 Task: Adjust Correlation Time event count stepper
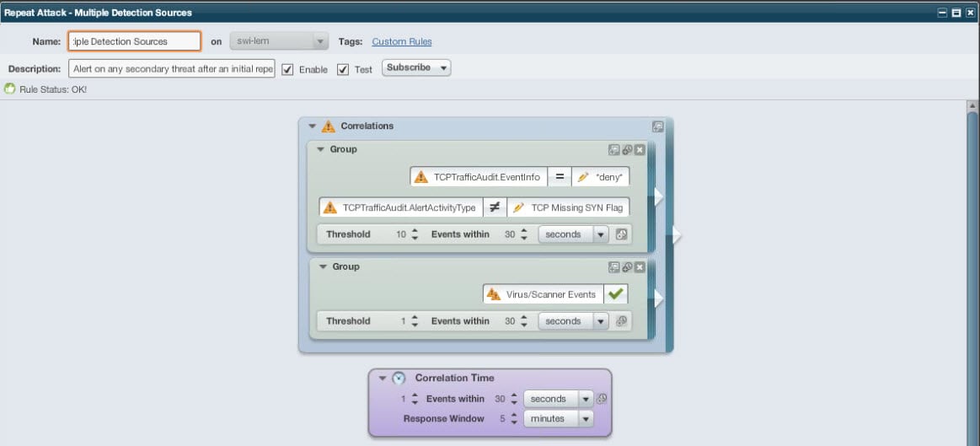[x=415, y=399]
